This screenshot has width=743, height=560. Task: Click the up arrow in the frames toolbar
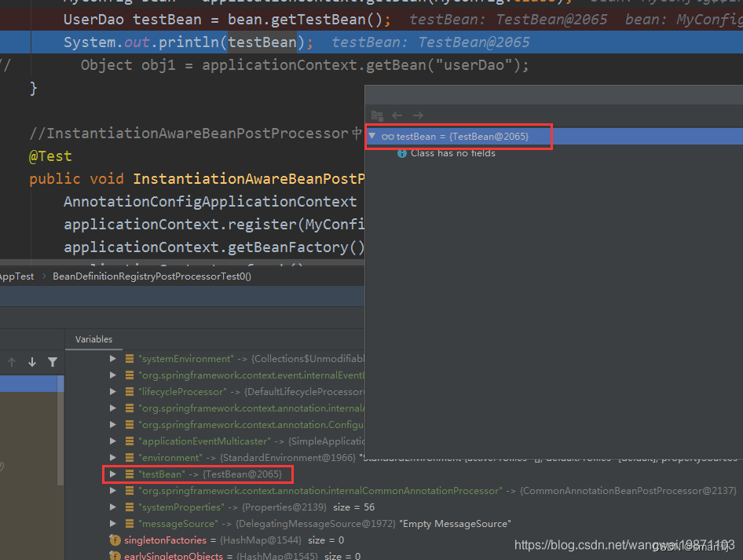(12, 362)
